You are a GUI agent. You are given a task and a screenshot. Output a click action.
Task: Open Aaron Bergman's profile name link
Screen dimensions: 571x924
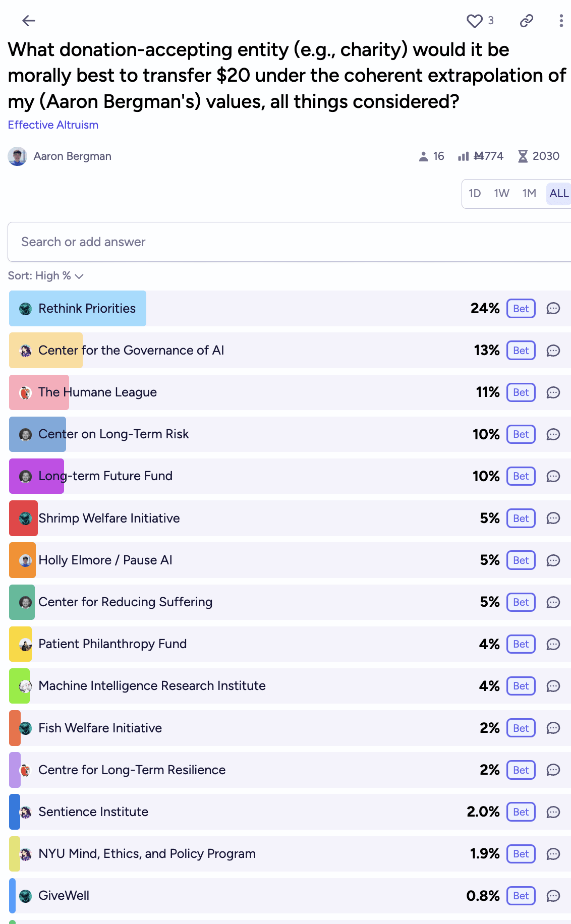point(73,156)
